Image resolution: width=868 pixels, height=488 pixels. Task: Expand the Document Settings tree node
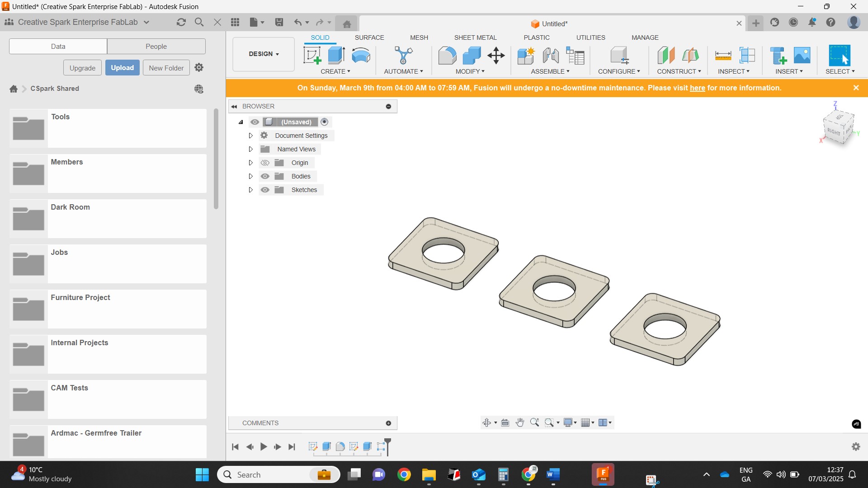point(250,136)
